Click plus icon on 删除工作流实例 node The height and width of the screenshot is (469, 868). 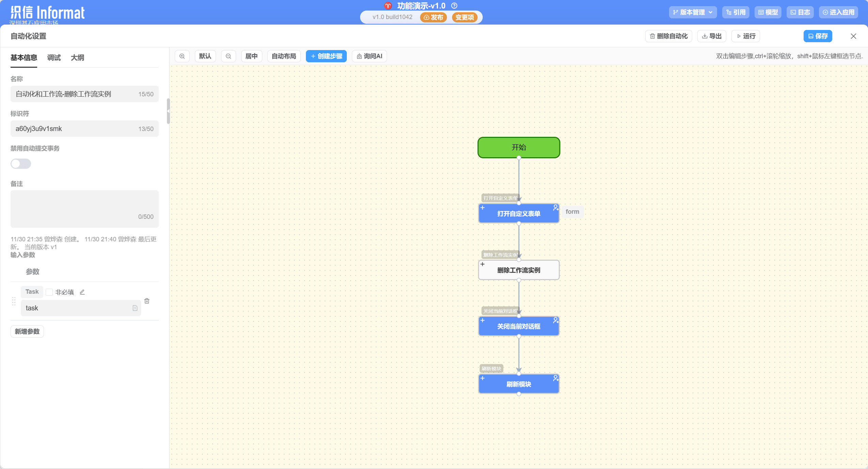[482, 264]
